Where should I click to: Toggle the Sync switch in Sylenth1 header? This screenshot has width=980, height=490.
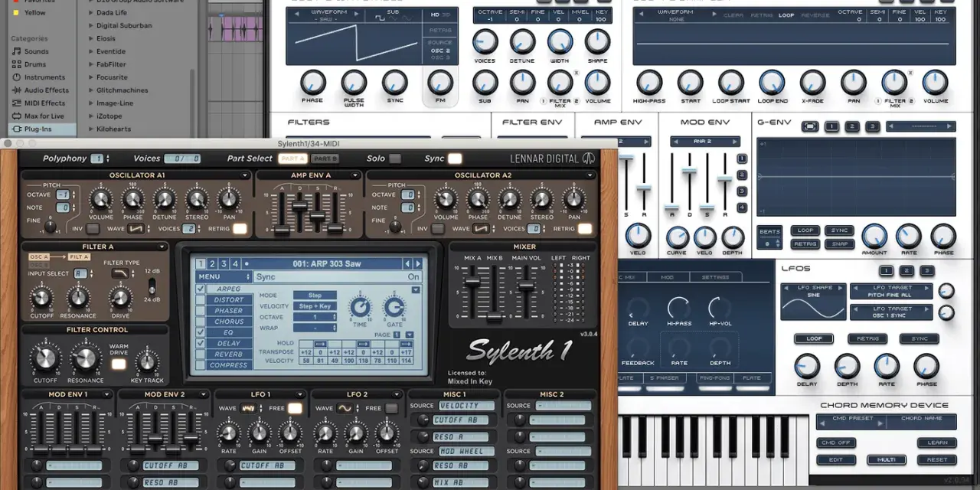pos(455,158)
